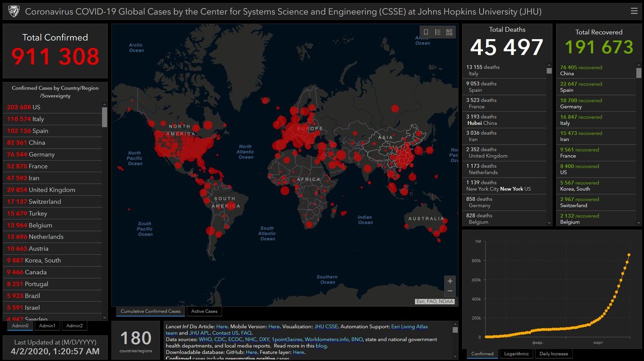Select Iran row with 47 593 cases
This screenshot has height=361, width=644.
(x=52, y=178)
